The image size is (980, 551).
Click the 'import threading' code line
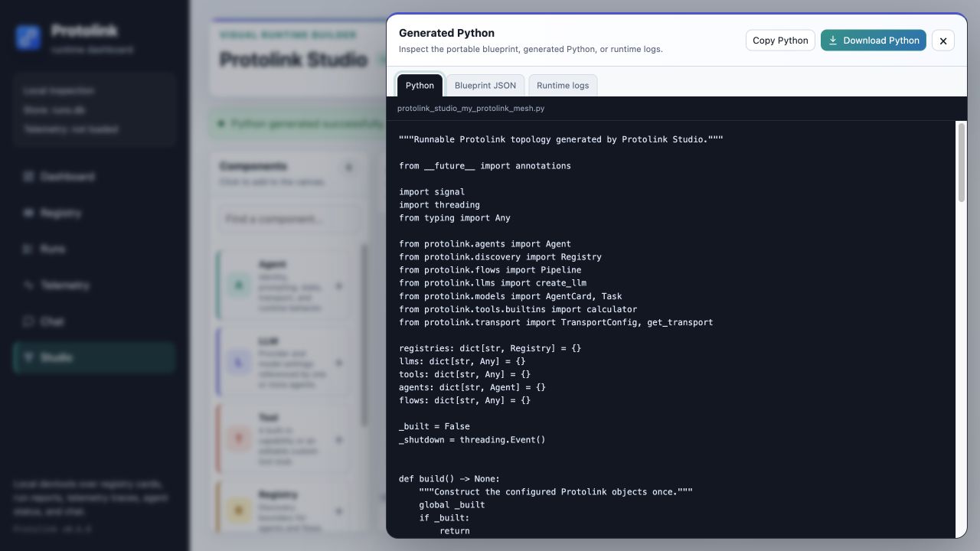coord(439,205)
